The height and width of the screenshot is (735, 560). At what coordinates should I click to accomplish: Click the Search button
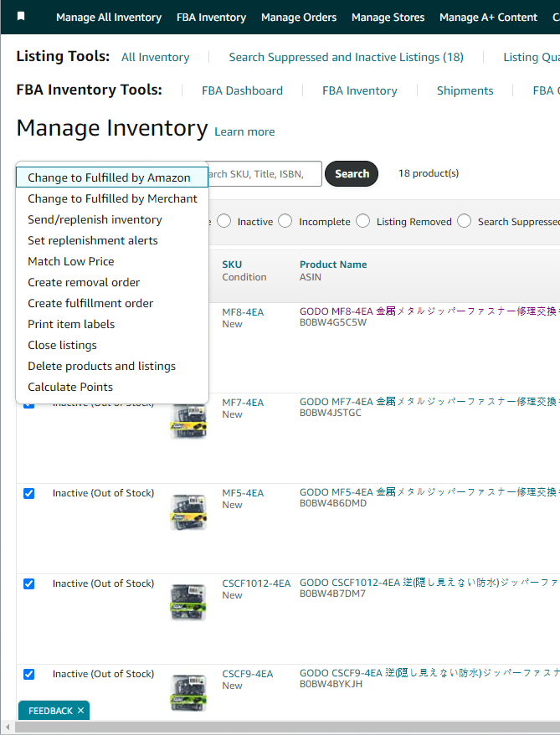(x=352, y=173)
